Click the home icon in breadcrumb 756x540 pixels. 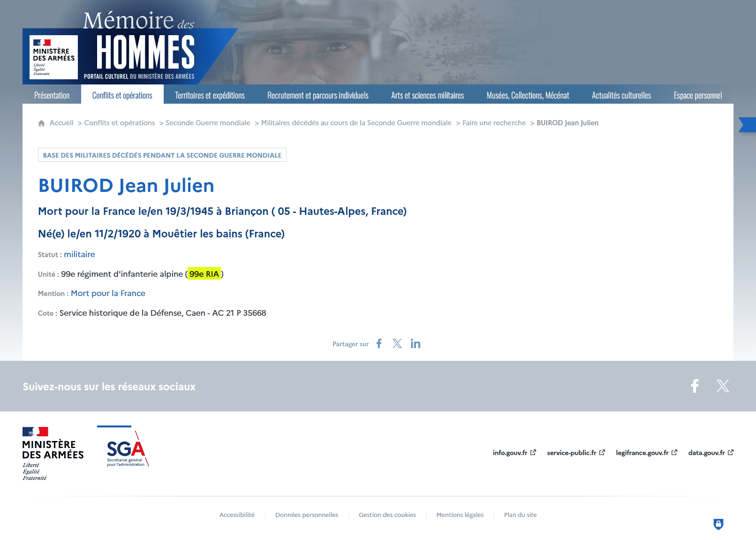tap(41, 123)
